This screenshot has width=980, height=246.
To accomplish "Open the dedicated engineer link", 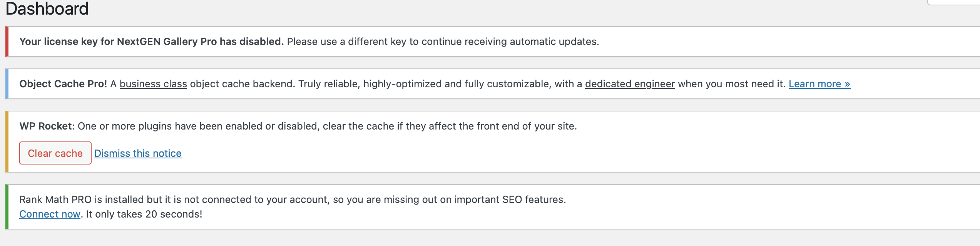I will tap(630, 84).
